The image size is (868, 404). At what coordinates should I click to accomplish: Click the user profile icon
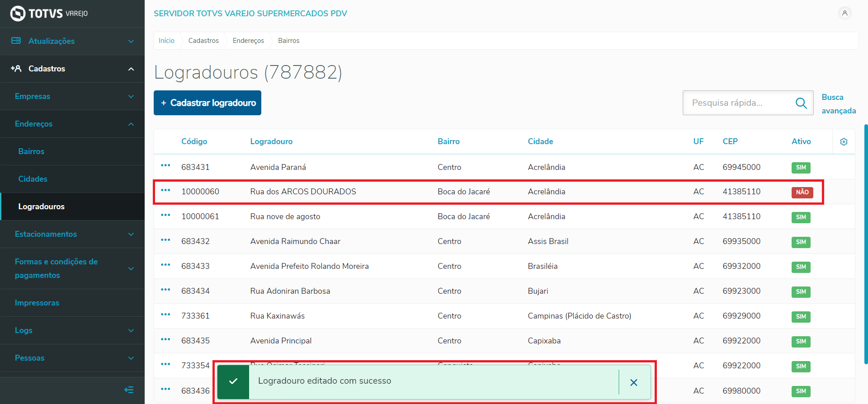[844, 13]
